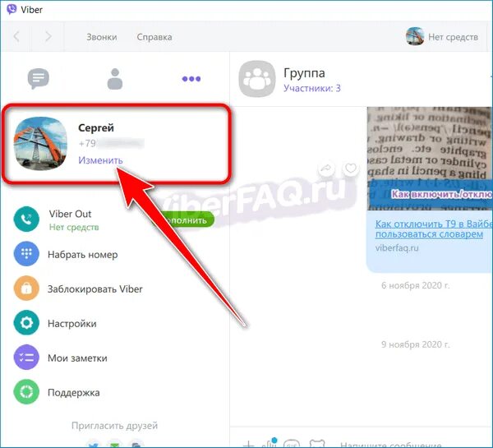Click the Нет средств text under Viber Out

[x=74, y=227]
